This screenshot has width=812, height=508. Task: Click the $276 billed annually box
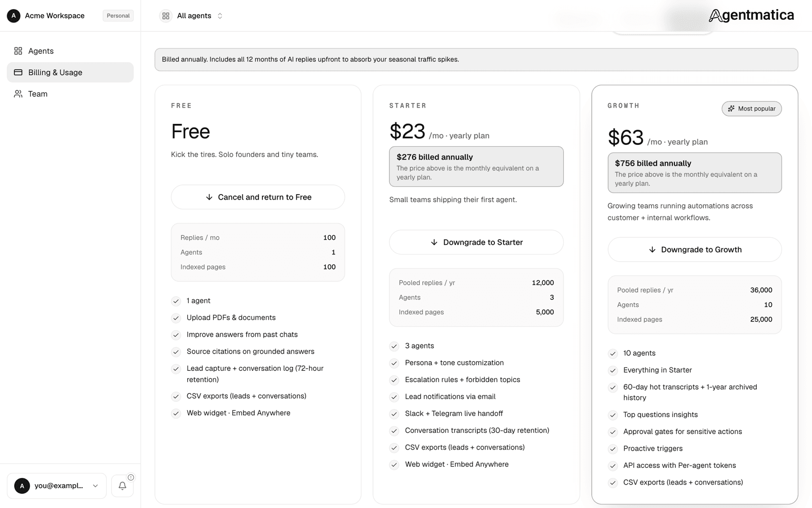(x=476, y=167)
